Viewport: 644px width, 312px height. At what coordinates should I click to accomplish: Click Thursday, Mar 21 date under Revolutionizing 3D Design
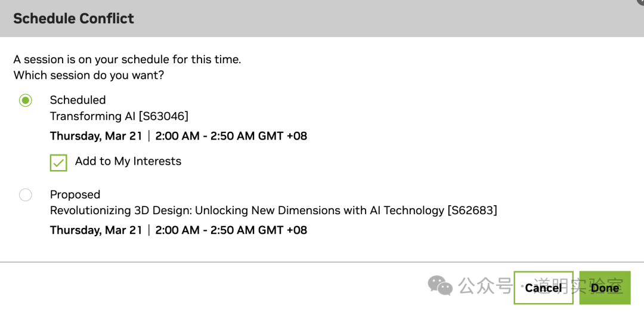[x=96, y=230]
